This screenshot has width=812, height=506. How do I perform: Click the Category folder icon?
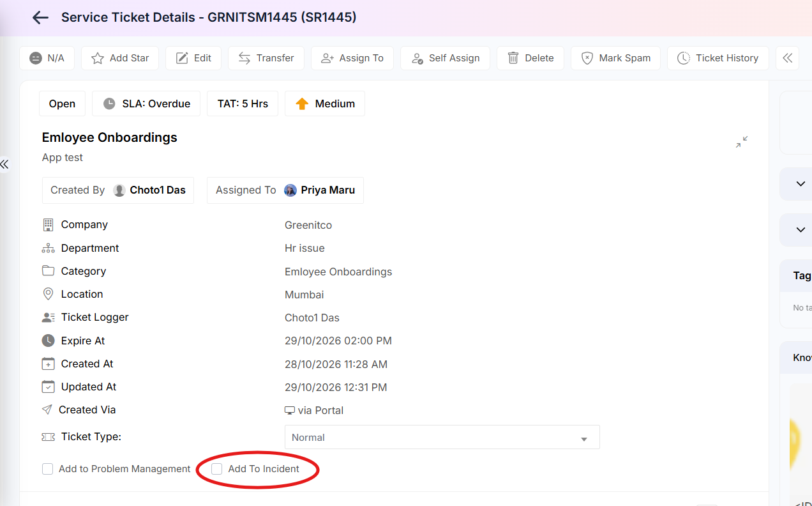[x=48, y=271]
